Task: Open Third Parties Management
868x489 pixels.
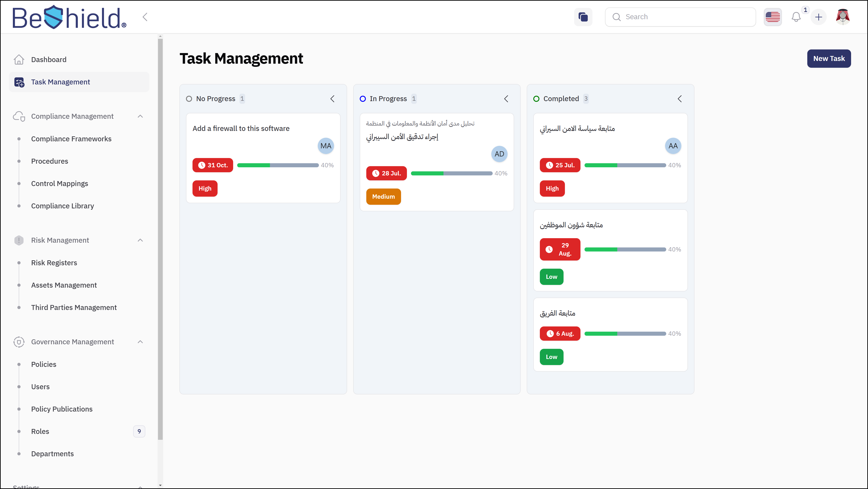Action: click(74, 307)
